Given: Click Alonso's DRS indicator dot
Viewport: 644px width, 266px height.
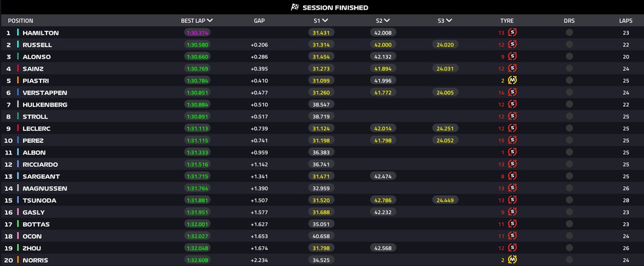Looking at the screenshot, I should coord(569,56).
